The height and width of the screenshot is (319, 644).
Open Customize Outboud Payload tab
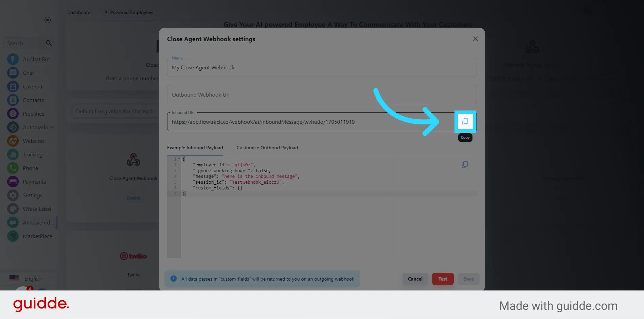[x=267, y=148]
